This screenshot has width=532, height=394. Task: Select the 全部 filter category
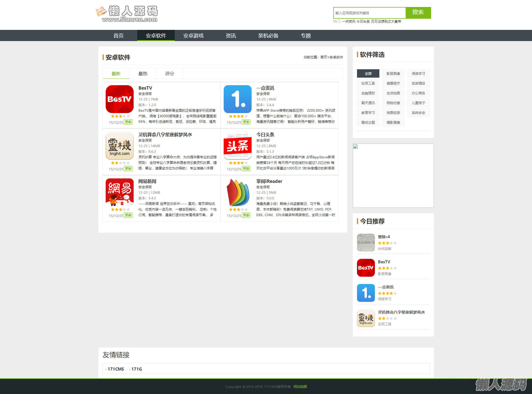pyautogui.click(x=368, y=73)
